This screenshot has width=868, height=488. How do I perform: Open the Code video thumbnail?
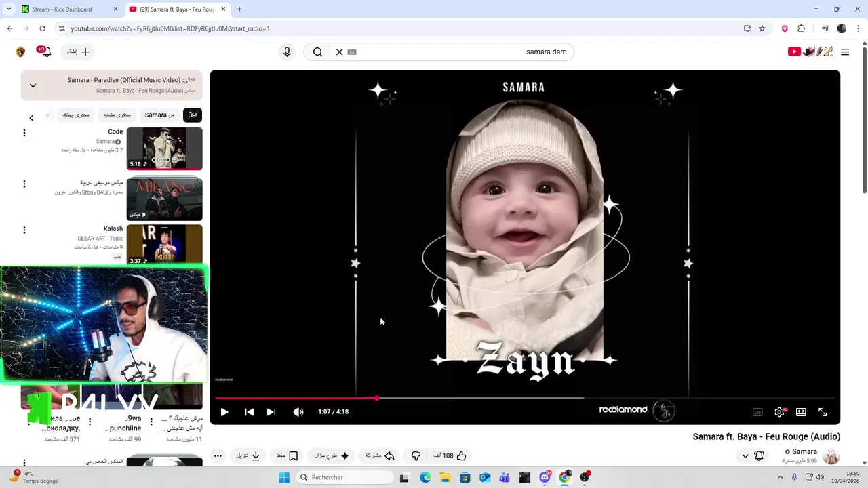(x=164, y=149)
